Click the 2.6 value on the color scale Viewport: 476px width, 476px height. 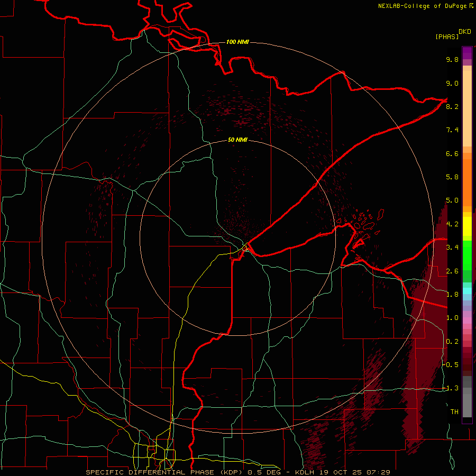452,271
